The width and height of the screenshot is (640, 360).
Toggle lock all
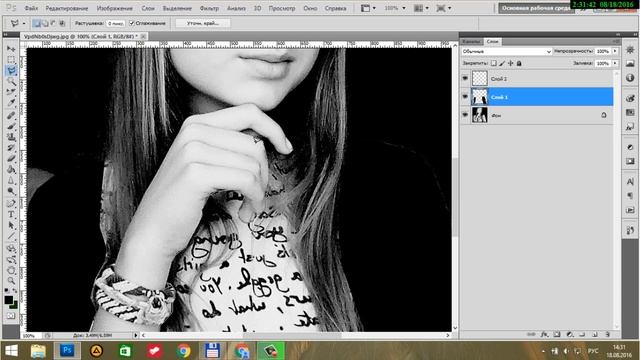[519, 63]
